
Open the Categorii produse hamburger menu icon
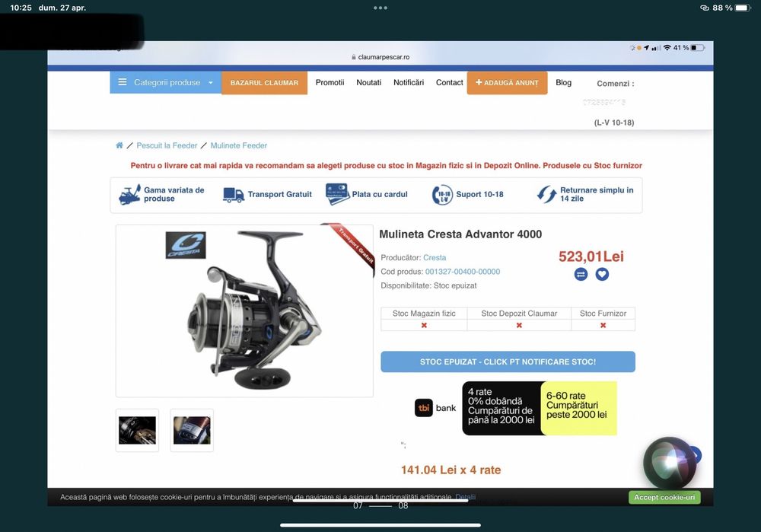123,82
